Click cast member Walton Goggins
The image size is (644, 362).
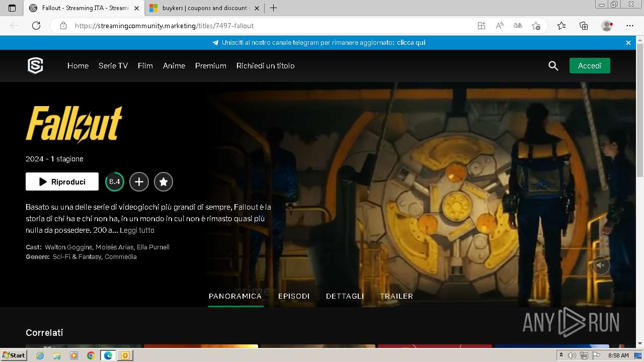68,247
